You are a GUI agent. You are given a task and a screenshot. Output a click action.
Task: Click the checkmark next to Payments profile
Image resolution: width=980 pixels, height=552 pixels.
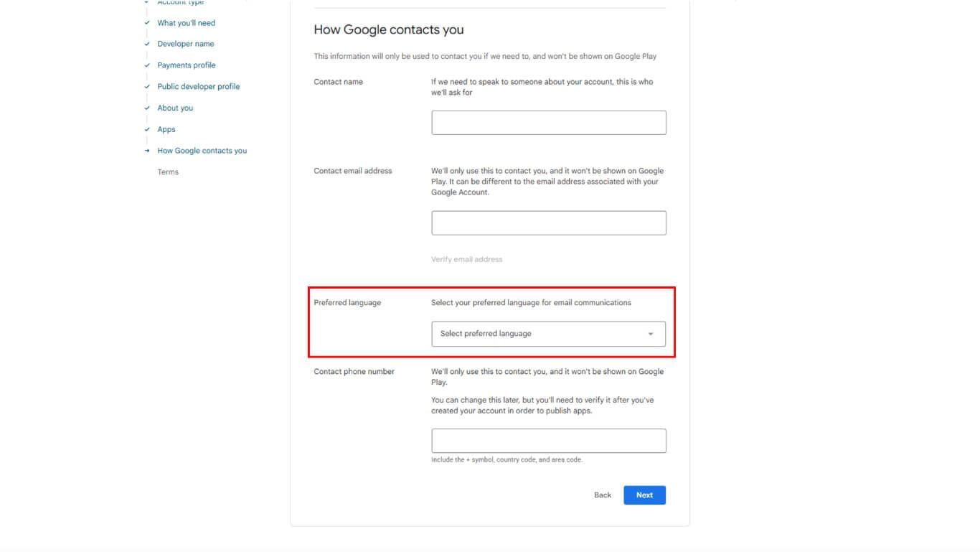click(147, 65)
